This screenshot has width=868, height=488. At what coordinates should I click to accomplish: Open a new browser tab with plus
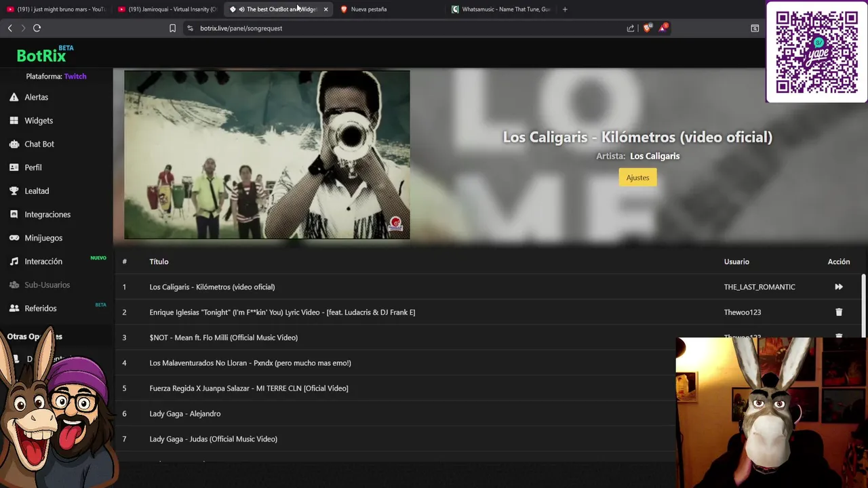click(565, 9)
